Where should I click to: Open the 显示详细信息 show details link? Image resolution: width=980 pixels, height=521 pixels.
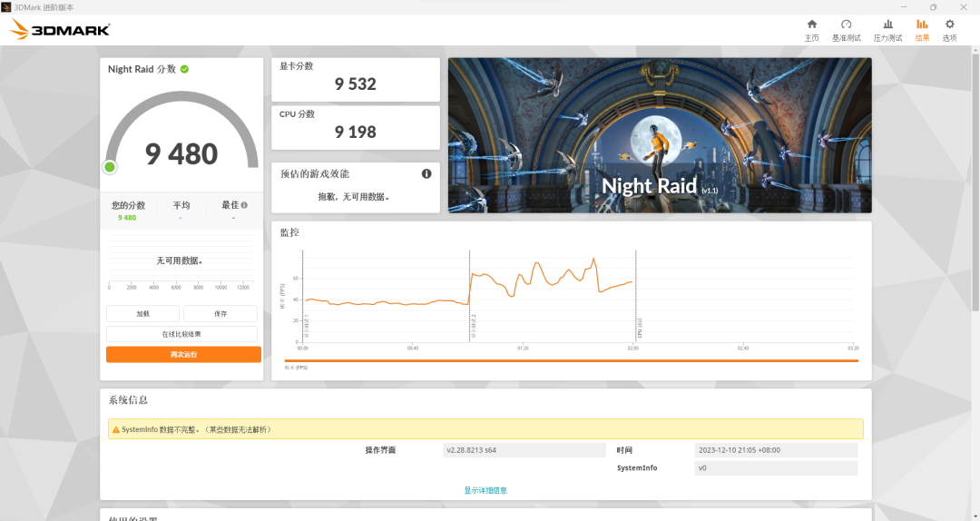[485, 490]
